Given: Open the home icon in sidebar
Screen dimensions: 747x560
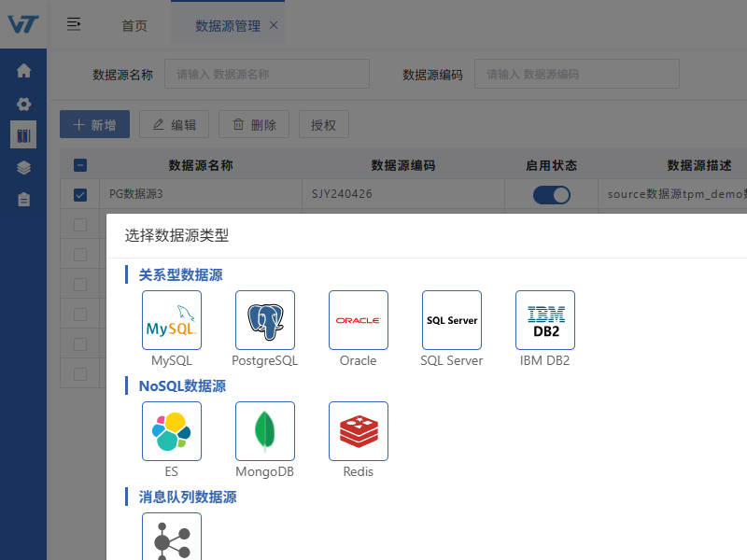Looking at the screenshot, I should [x=23, y=71].
